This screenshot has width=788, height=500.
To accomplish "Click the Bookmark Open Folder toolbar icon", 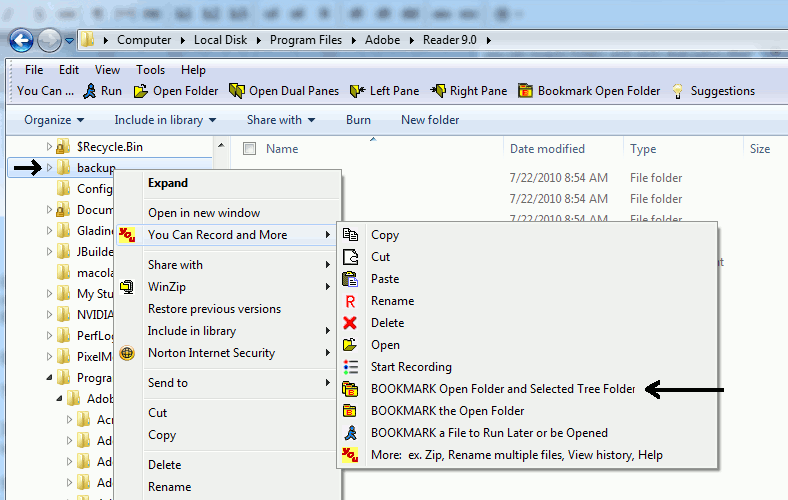I will click(525, 91).
